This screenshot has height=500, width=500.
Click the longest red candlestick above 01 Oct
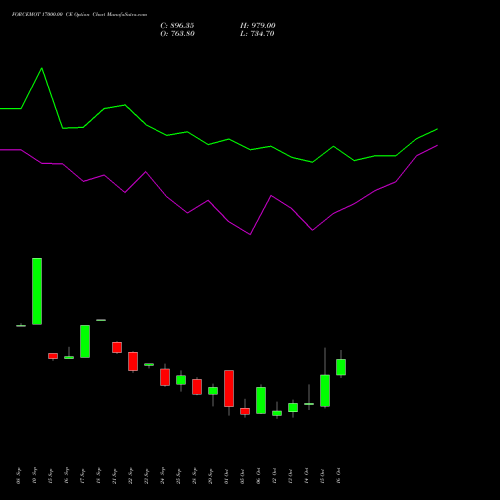tap(229, 388)
